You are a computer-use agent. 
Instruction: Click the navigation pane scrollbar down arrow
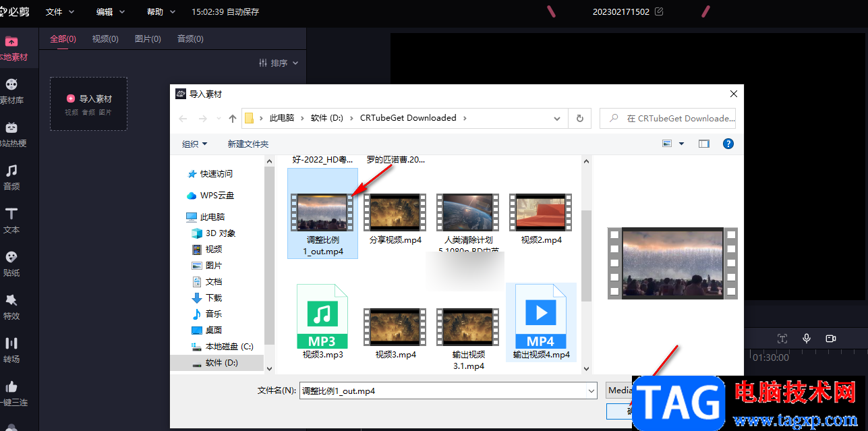coord(270,368)
